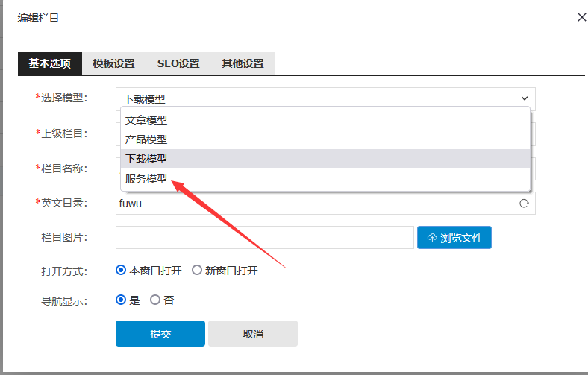The width and height of the screenshot is (588, 375).
Task: Click the 选择模型 label
Action: tap(61, 98)
